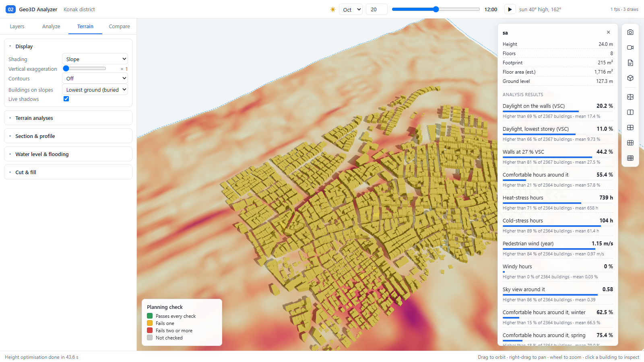Click the time of day slider handle
The image size is (644, 362).
pyautogui.click(x=436, y=9)
